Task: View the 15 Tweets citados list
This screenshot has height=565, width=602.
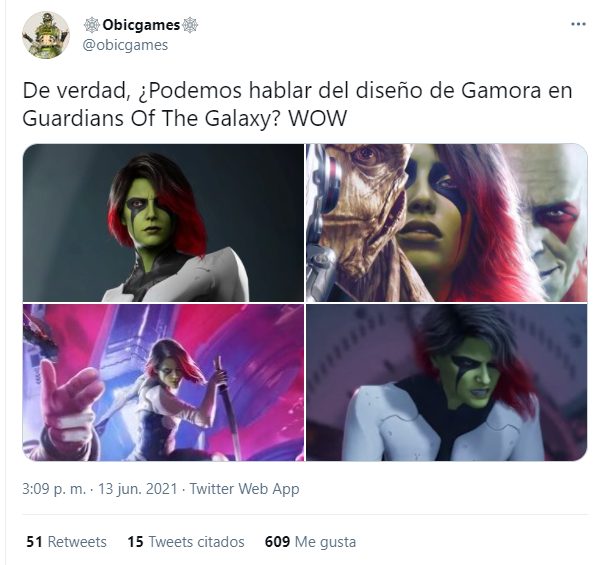Action: [x=186, y=542]
